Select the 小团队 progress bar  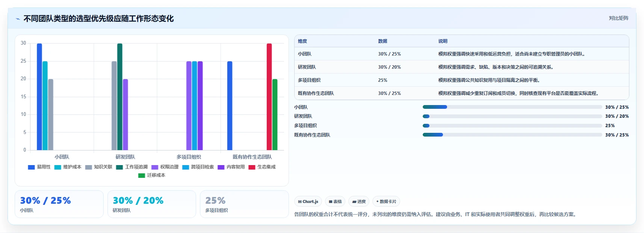tap(512, 107)
